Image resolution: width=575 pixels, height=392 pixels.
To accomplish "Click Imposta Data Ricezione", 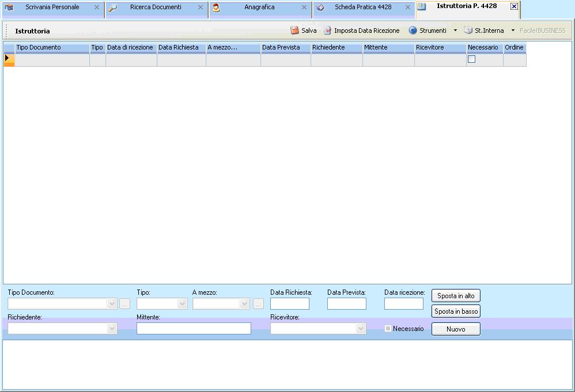I will click(362, 31).
